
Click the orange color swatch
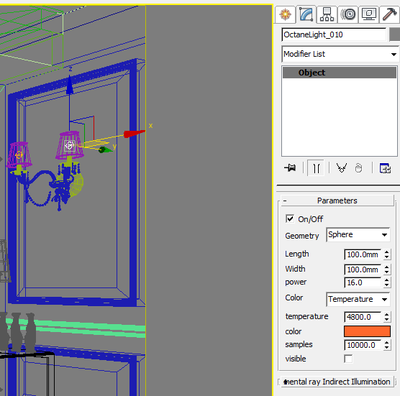(x=367, y=331)
